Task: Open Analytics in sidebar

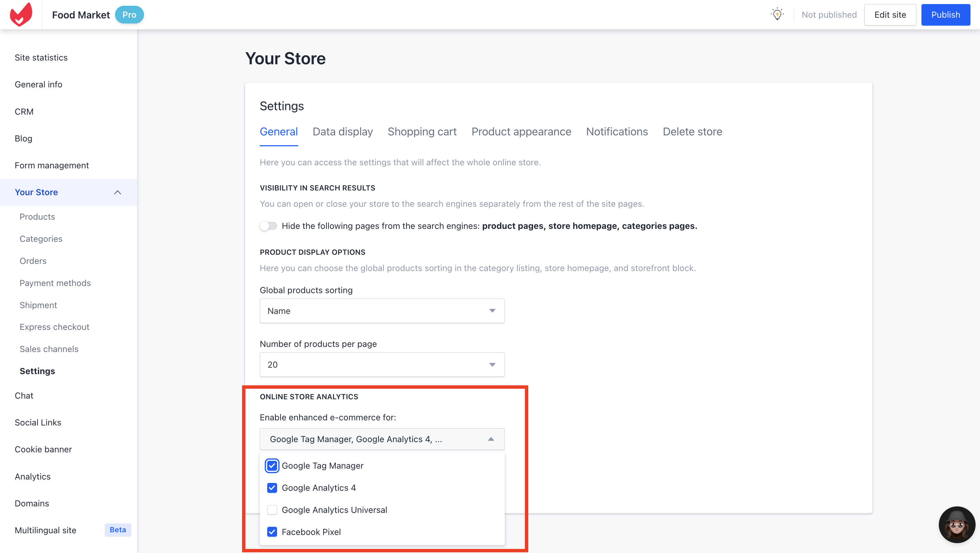Action: (33, 476)
